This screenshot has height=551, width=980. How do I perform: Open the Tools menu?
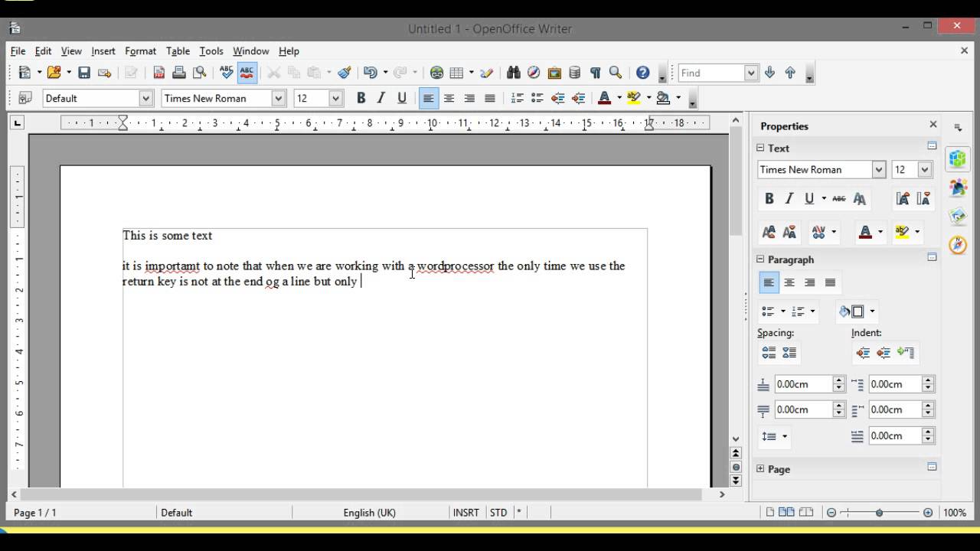[211, 51]
